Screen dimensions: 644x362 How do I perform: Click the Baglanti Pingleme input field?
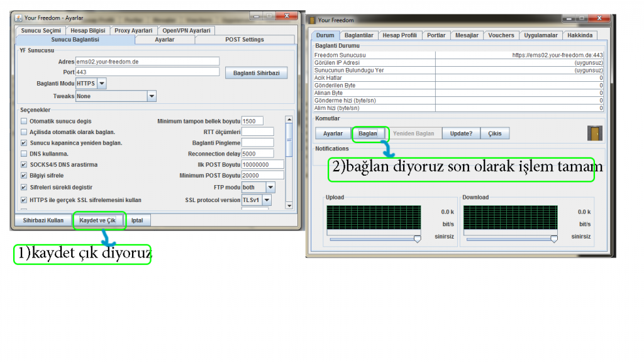tap(257, 143)
